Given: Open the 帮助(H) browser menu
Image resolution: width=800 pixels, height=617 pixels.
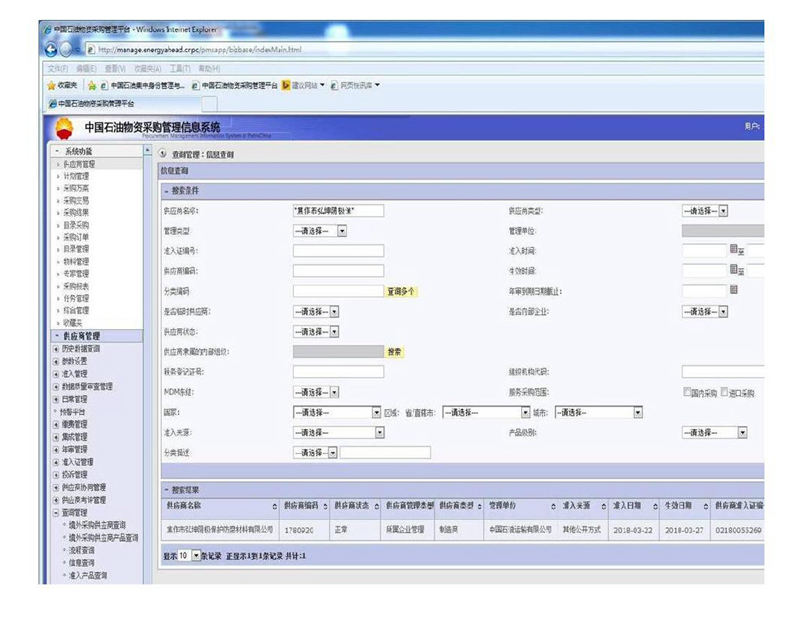Looking at the screenshot, I should coord(209,68).
